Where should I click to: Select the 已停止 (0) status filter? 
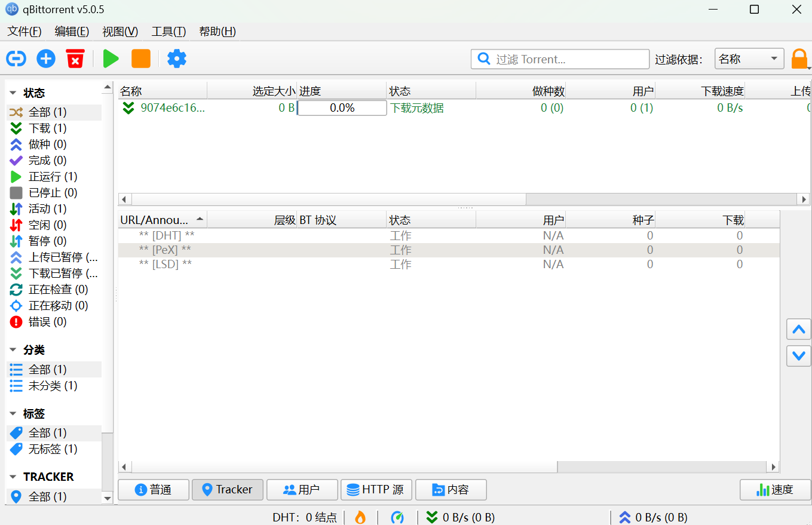(x=54, y=193)
